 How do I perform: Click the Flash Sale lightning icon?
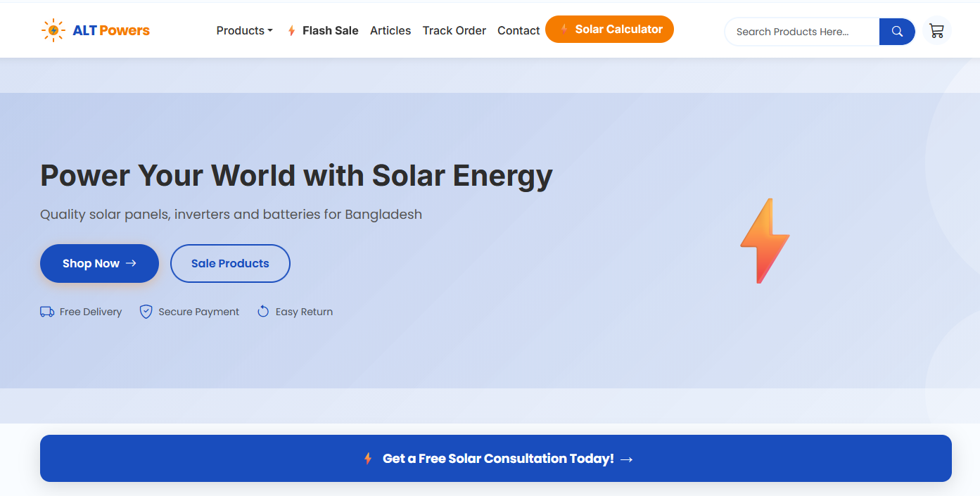tap(291, 31)
